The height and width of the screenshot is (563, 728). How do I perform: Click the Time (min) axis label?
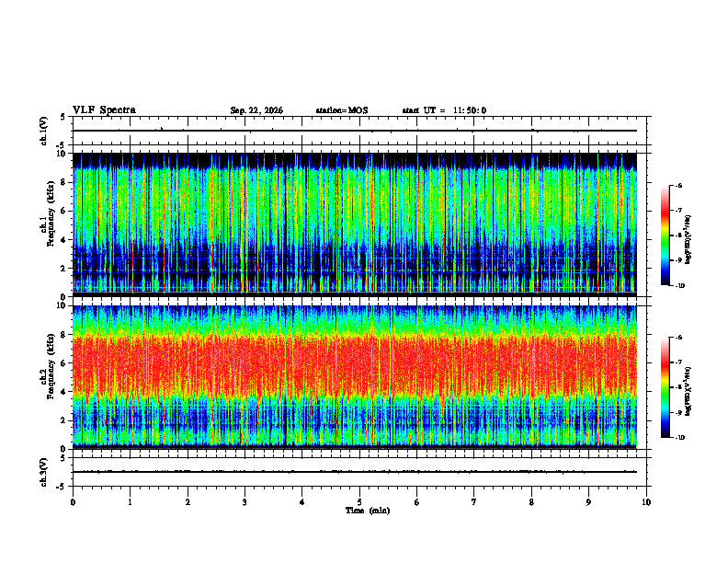[x=368, y=511]
